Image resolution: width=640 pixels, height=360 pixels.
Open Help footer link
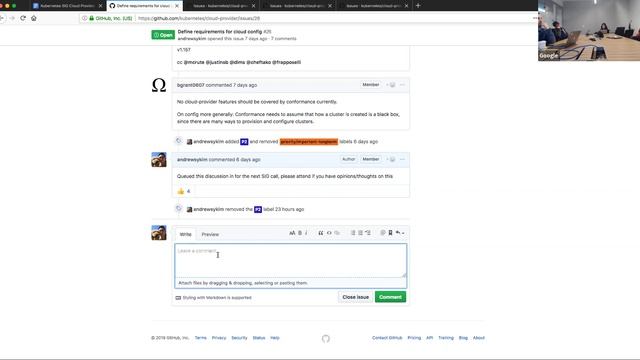pos(275,338)
